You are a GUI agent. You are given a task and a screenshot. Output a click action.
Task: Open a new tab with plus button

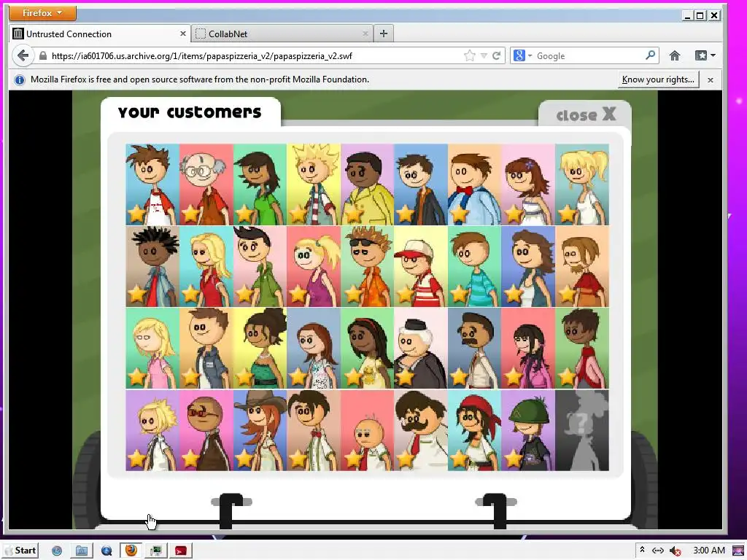tap(384, 34)
